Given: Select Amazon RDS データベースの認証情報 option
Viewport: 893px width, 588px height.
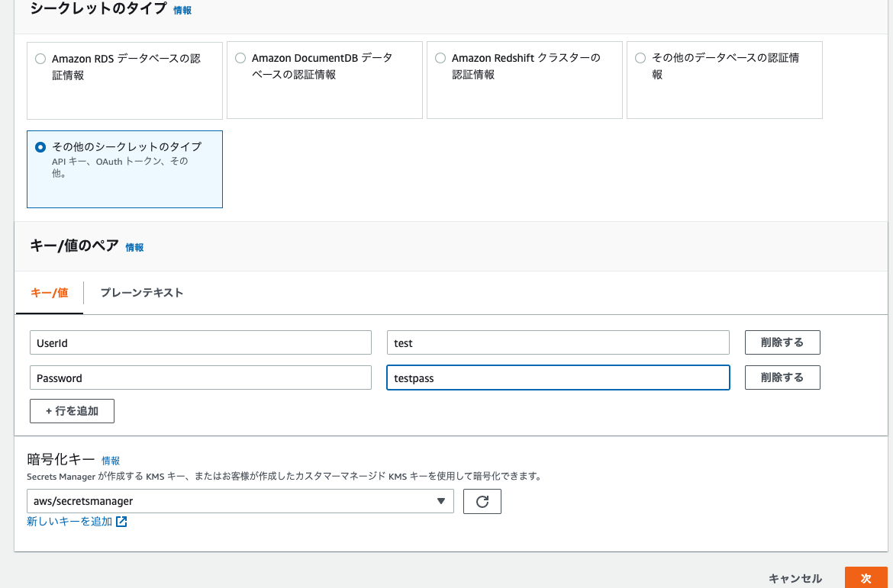Looking at the screenshot, I should click(40, 57).
